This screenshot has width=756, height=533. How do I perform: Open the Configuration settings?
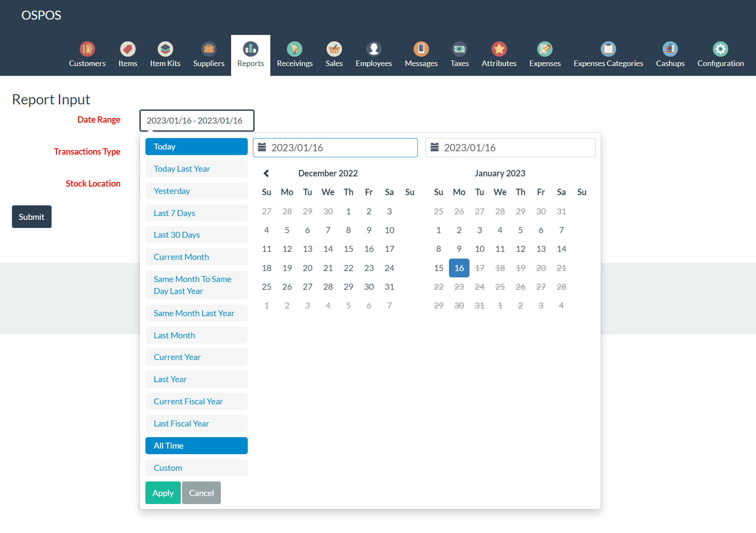(x=720, y=55)
